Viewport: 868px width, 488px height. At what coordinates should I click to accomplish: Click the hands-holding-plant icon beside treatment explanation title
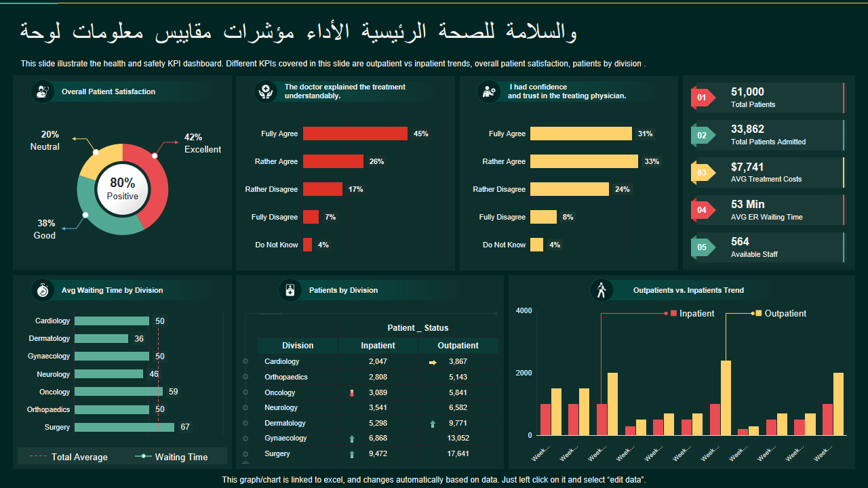266,91
